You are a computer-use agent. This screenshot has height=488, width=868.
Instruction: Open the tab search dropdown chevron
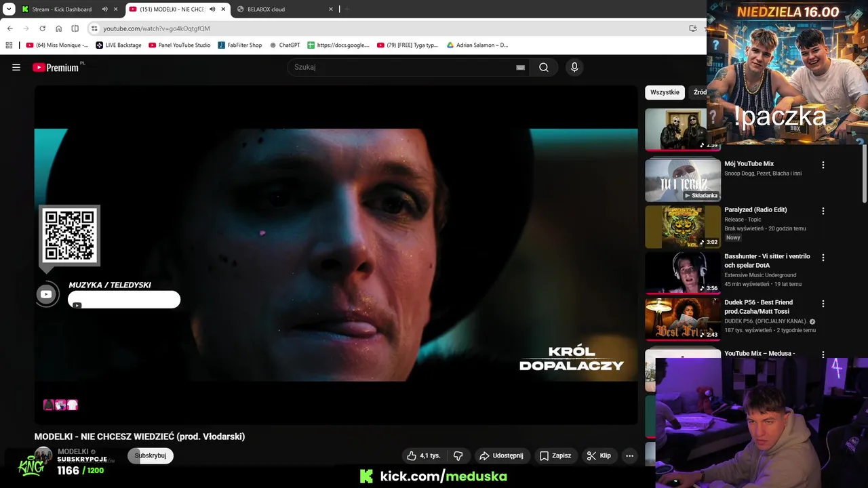coord(9,9)
